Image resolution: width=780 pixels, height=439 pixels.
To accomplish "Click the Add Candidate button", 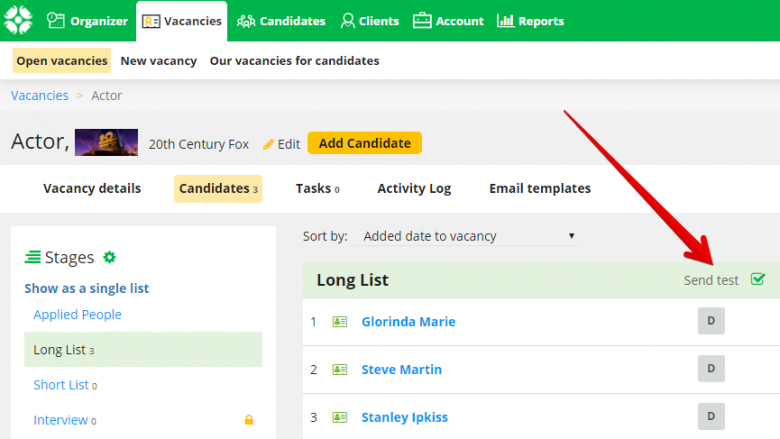I will tap(365, 143).
